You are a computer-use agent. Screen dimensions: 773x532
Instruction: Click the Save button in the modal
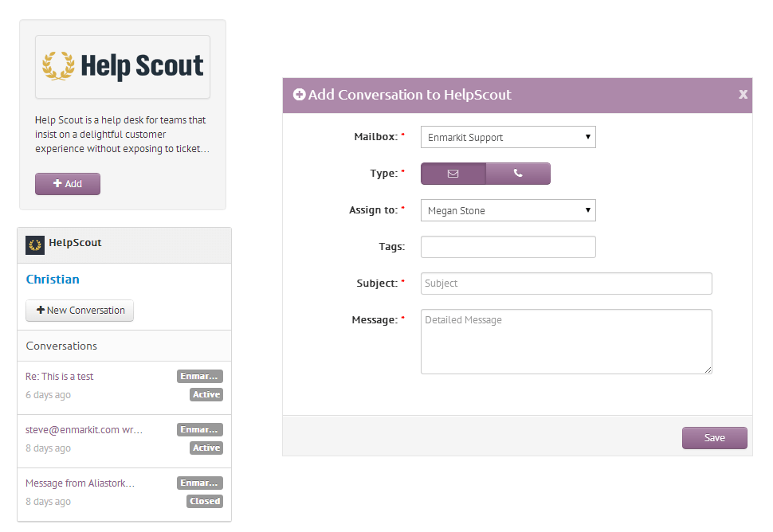pyautogui.click(x=714, y=437)
